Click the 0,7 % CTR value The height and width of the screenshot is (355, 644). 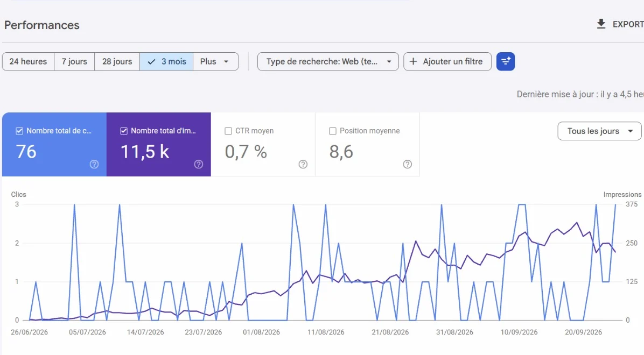tap(246, 152)
